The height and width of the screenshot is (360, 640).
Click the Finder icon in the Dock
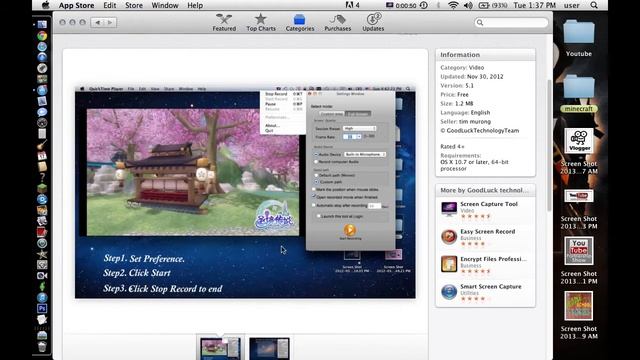click(42, 24)
